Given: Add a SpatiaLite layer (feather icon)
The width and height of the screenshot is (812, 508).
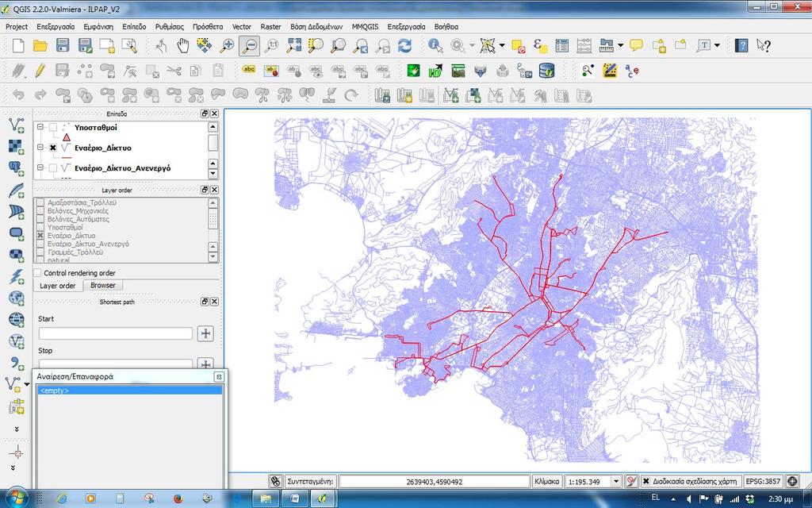Looking at the screenshot, I should [16, 190].
